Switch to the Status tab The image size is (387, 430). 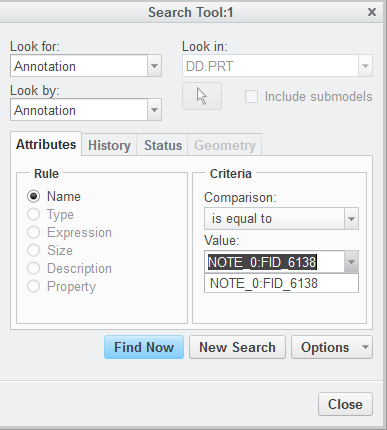163,145
